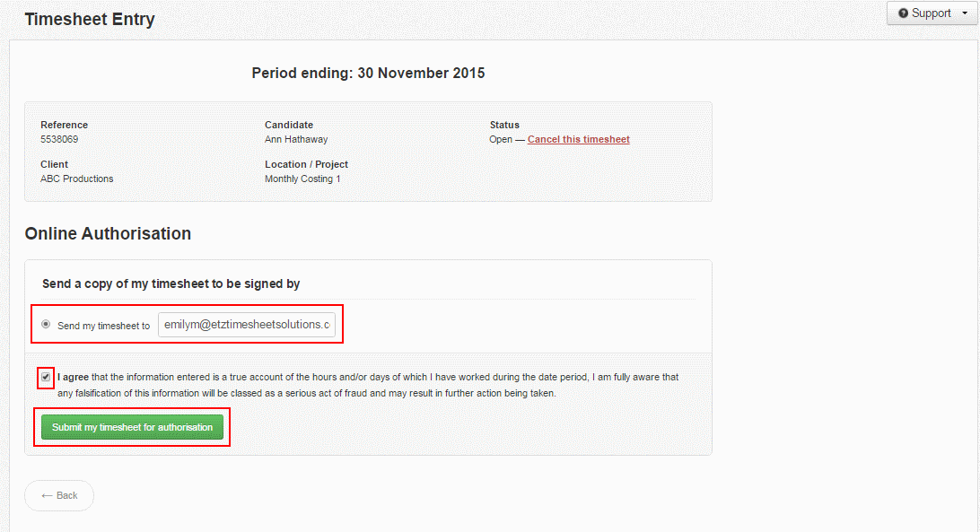Click the Support question mark icon
Image resolution: width=980 pixels, height=532 pixels.
(x=903, y=13)
